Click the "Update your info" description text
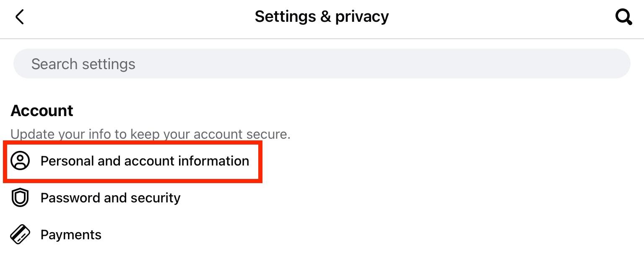This screenshot has height=264, width=644. click(x=150, y=135)
